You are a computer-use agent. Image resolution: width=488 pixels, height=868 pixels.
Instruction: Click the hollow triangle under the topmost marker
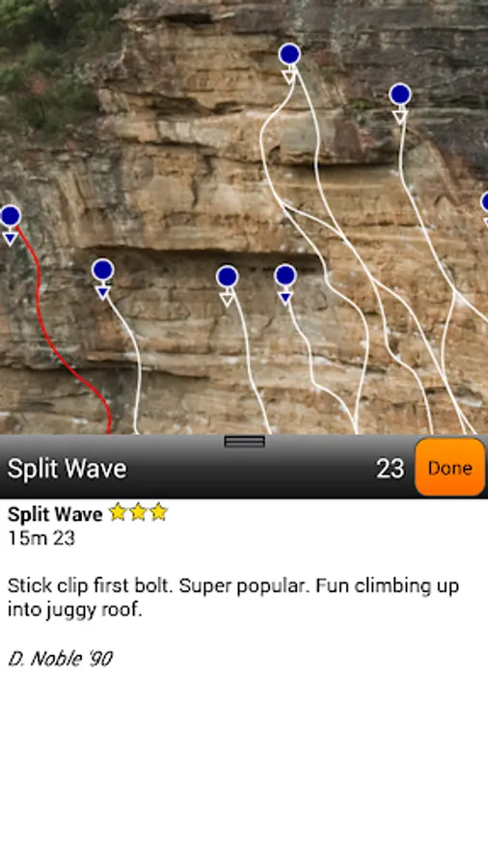pyautogui.click(x=288, y=76)
